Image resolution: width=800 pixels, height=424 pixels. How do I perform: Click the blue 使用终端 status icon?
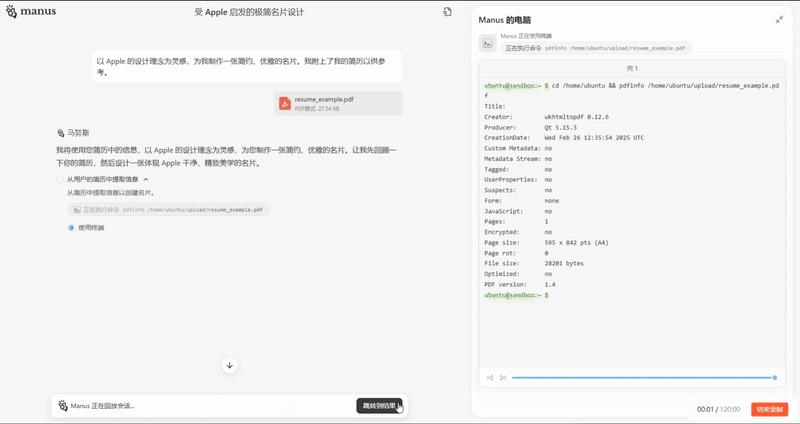71,227
